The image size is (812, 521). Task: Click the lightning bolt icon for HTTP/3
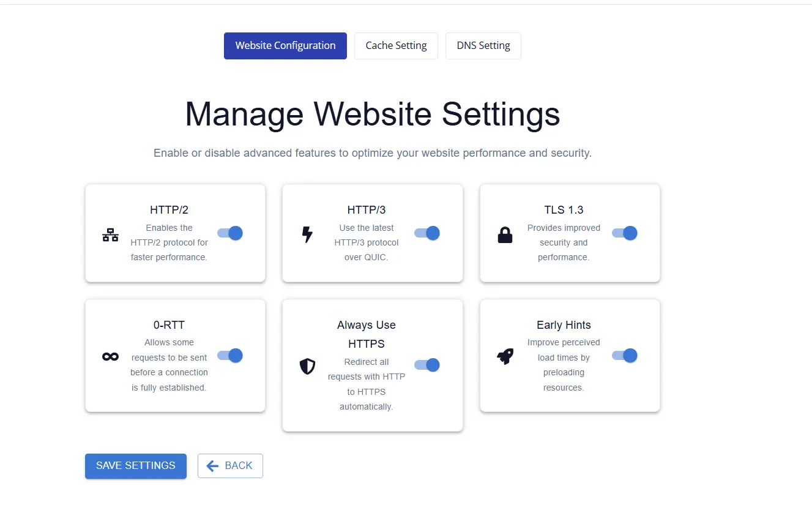point(307,234)
